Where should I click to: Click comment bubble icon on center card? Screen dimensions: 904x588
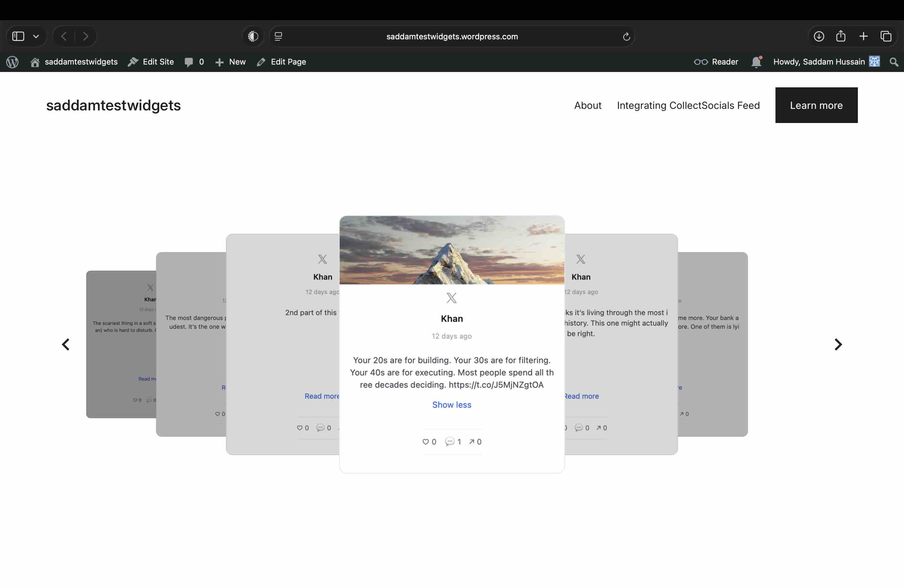click(450, 441)
